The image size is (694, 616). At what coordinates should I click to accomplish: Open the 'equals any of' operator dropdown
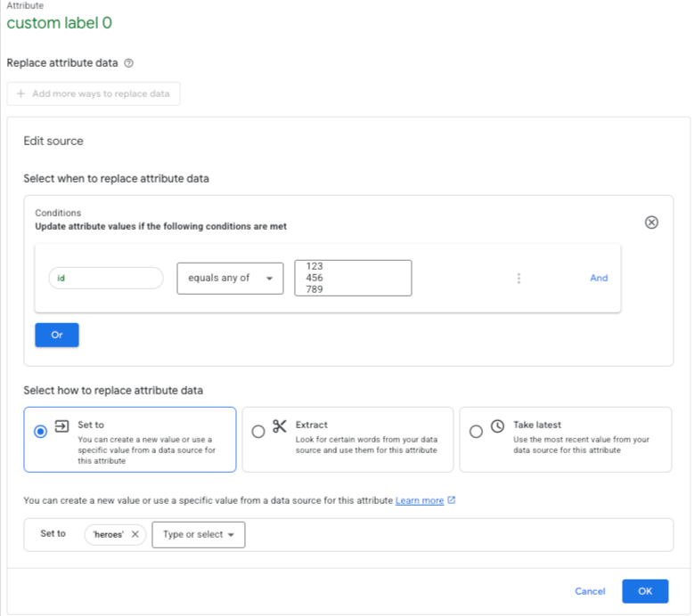pos(230,278)
